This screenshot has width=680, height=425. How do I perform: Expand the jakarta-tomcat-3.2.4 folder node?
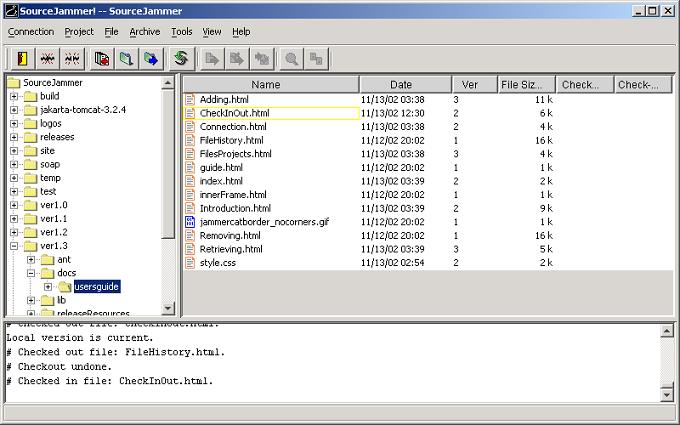[x=14, y=110]
